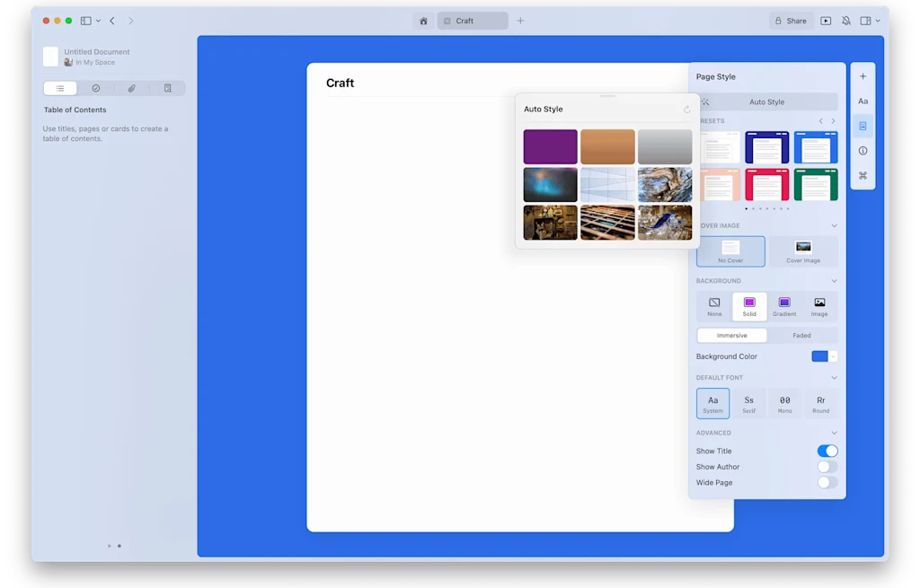Go to previous presets page
920x588 pixels.
tap(821, 121)
